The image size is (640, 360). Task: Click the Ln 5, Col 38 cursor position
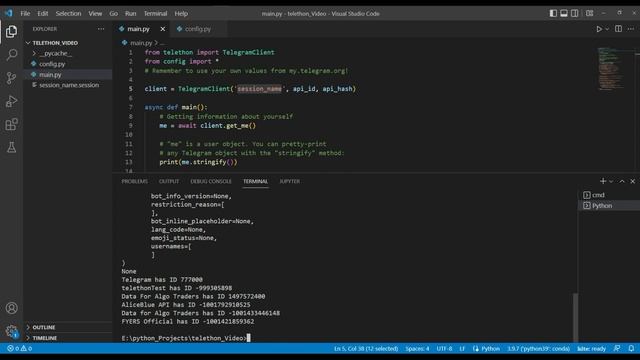(366, 349)
